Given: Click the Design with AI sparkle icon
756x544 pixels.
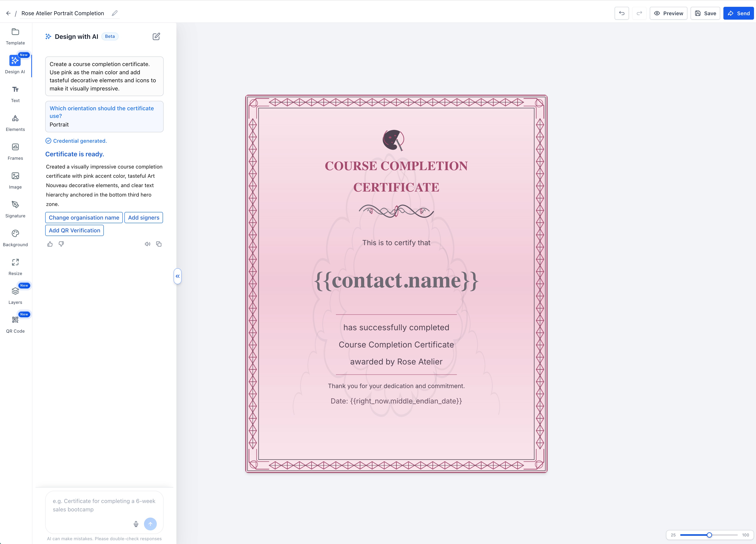Looking at the screenshot, I should [48, 36].
